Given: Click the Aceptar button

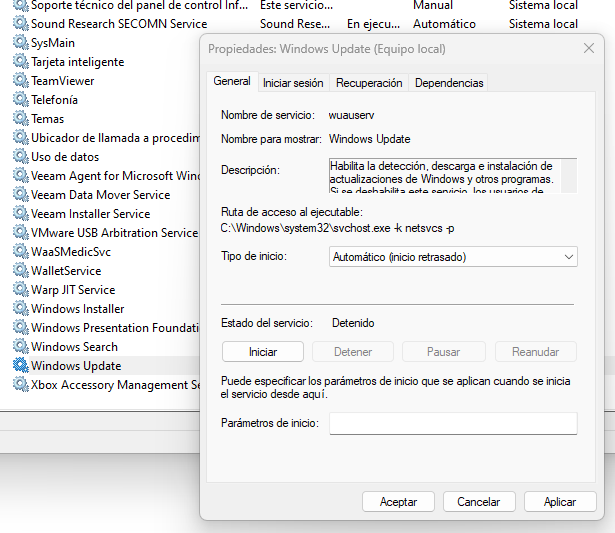Looking at the screenshot, I should [398, 502].
